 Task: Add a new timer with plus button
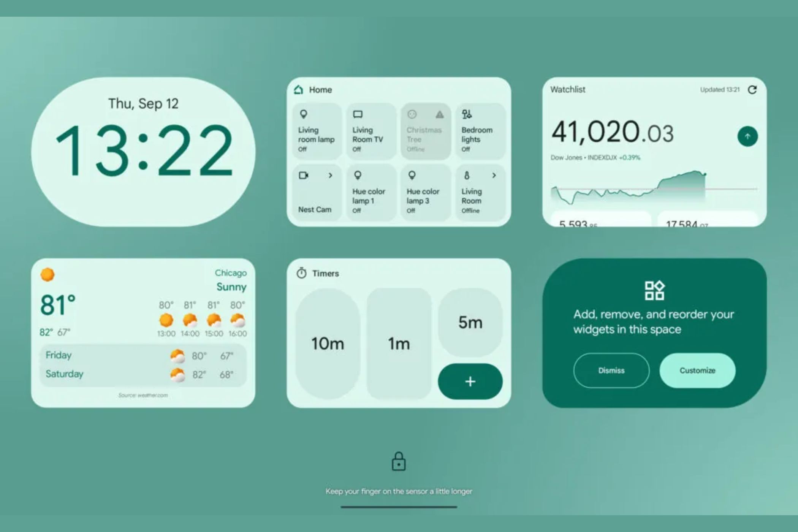pos(469,381)
